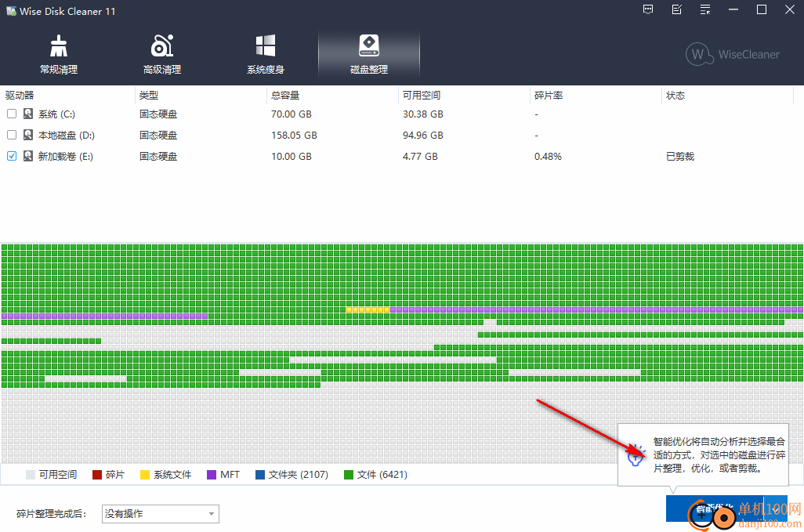Click the red 碎片 legend swatch
Screen dimensions: 804x532
(x=97, y=475)
